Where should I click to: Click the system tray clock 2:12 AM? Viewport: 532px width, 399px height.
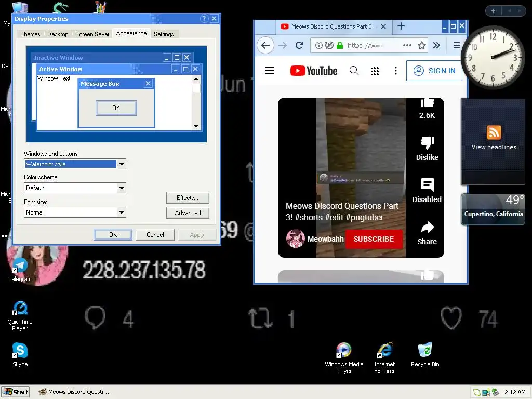[x=515, y=392]
